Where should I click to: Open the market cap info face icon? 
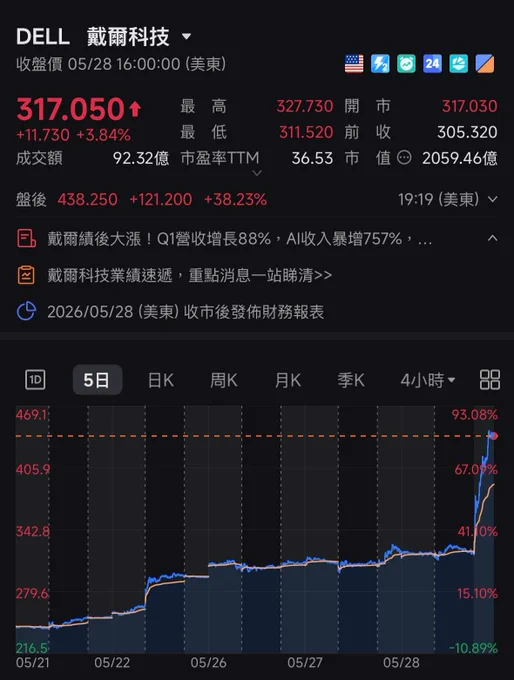pyautogui.click(x=404, y=157)
